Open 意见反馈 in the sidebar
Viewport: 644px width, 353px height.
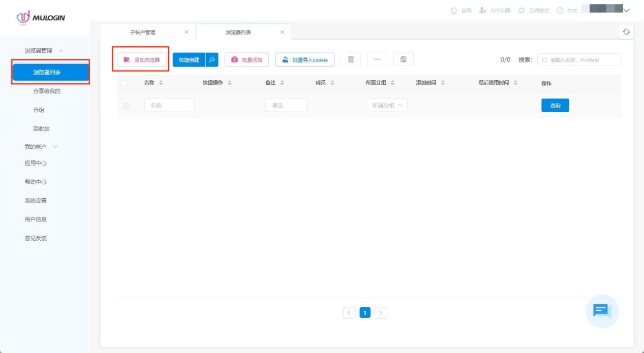pos(36,238)
